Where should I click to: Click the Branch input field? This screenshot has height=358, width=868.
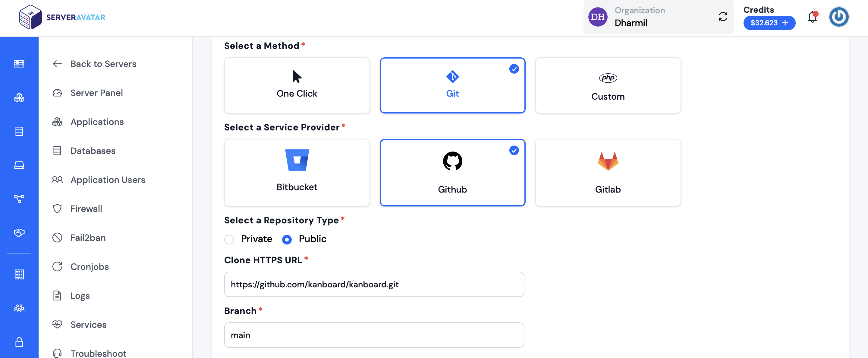click(x=374, y=335)
